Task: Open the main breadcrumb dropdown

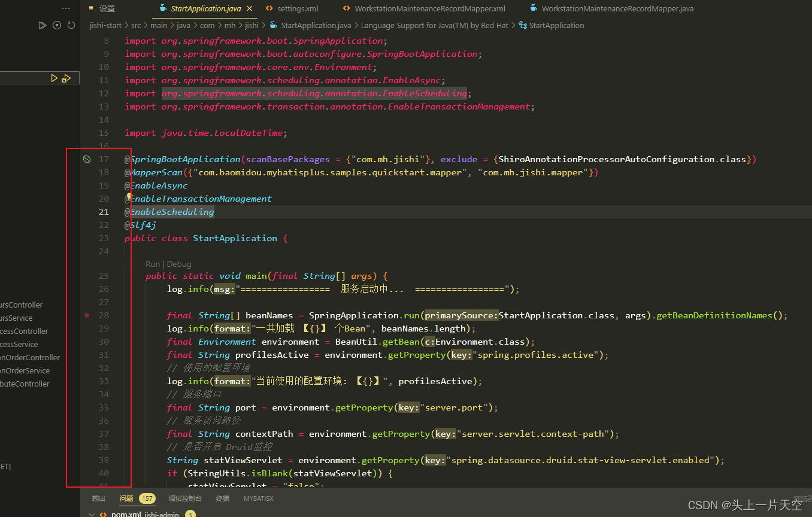Action: click(159, 26)
